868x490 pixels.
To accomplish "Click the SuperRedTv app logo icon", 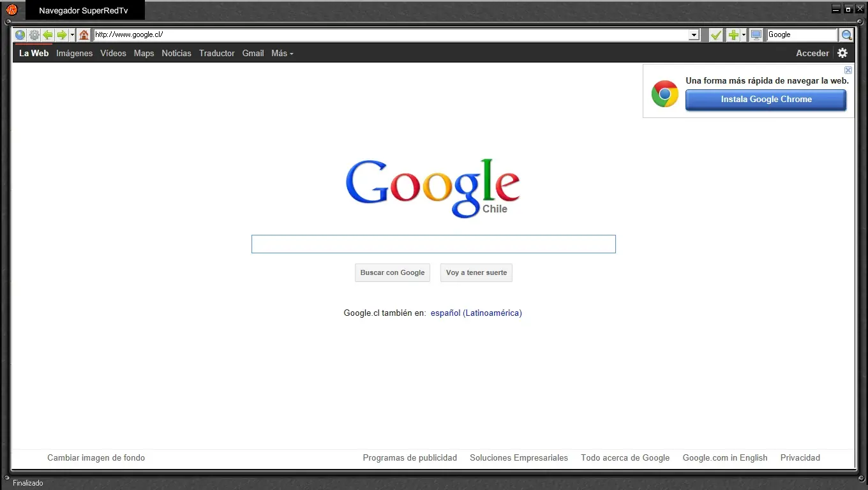I will (11, 10).
